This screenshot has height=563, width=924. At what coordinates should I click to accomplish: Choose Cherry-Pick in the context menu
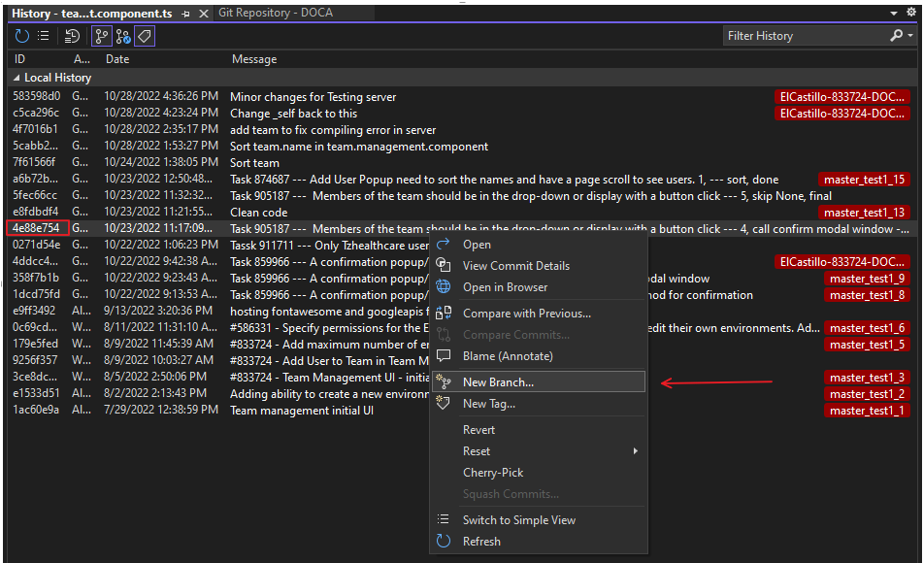point(540,472)
